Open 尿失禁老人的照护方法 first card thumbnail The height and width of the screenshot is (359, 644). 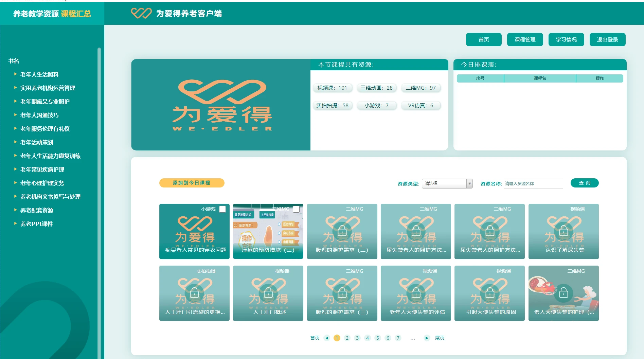416,231
